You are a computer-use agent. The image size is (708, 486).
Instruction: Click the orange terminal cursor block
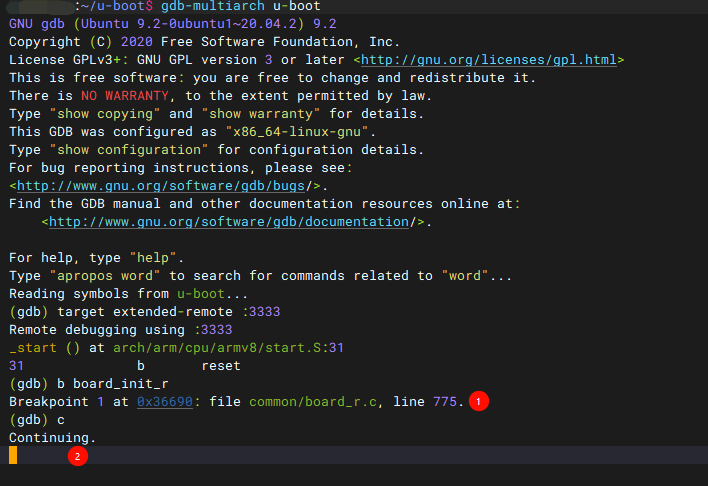coord(13,456)
